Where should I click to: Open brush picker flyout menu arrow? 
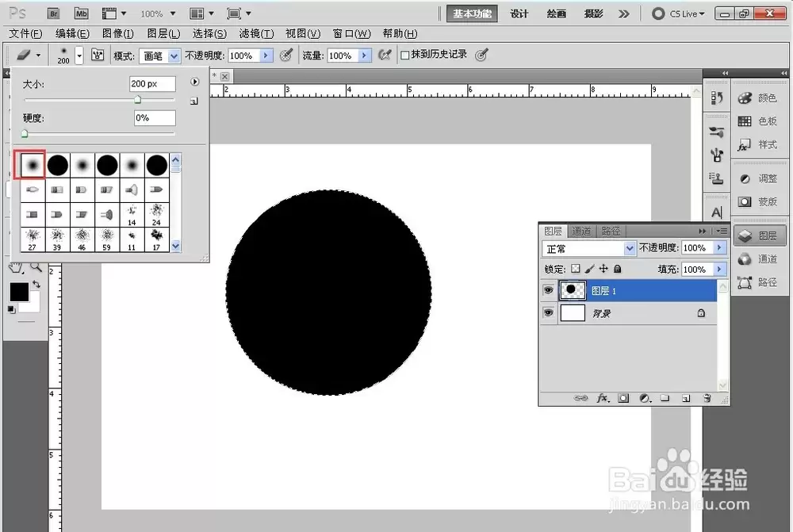point(195,82)
